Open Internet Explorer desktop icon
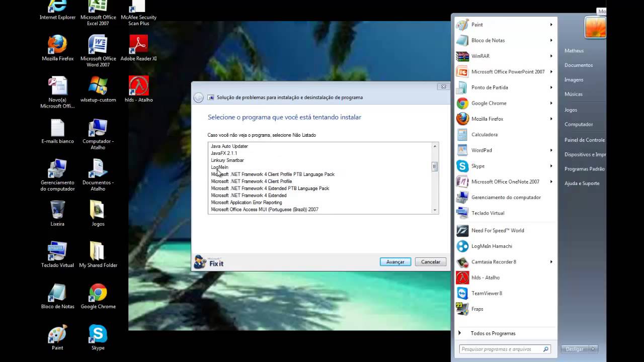The height and width of the screenshot is (362, 644). [57, 10]
